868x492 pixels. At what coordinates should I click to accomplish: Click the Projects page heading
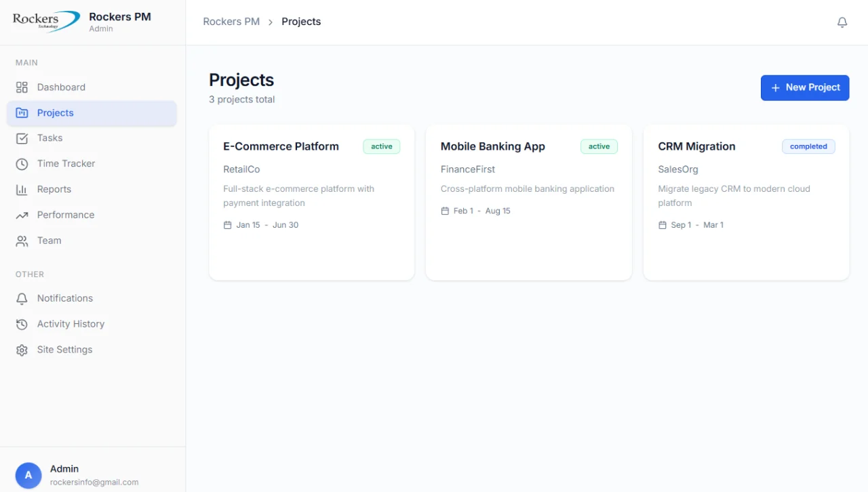click(241, 80)
